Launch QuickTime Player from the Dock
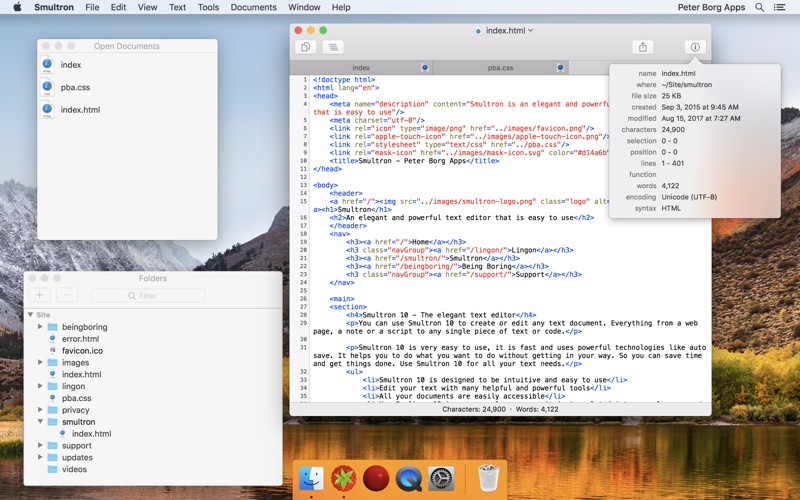Image resolution: width=800 pixels, height=500 pixels. 408,479
